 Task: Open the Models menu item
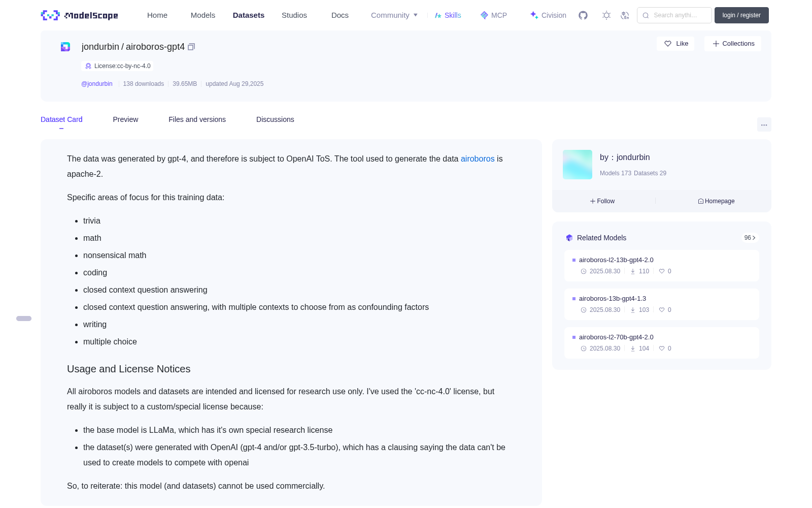[x=203, y=15]
